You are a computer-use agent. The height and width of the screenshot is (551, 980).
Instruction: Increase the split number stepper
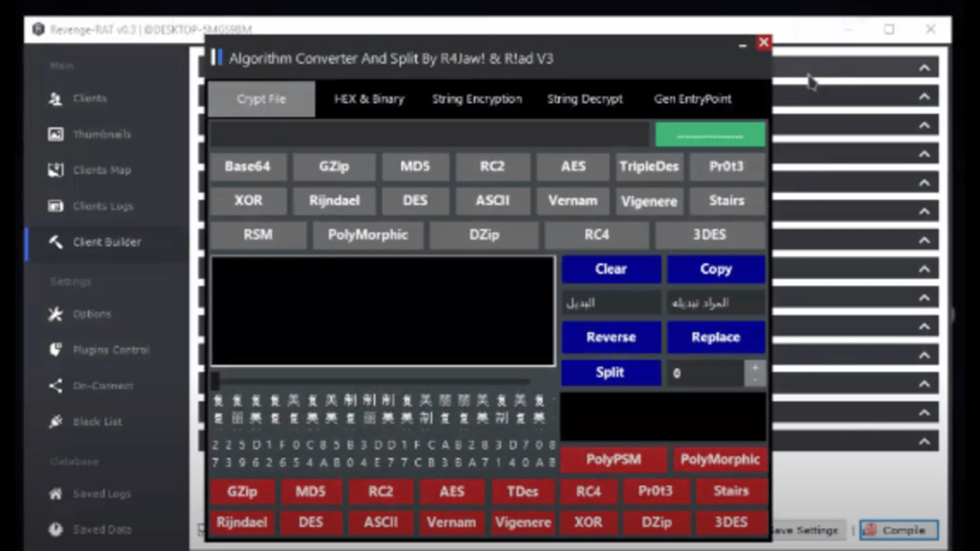(755, 367)
